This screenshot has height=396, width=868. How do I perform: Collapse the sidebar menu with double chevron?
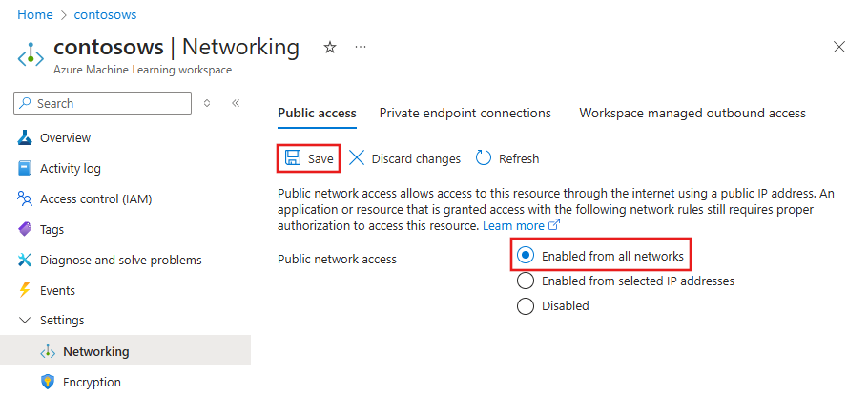[236, 103]
